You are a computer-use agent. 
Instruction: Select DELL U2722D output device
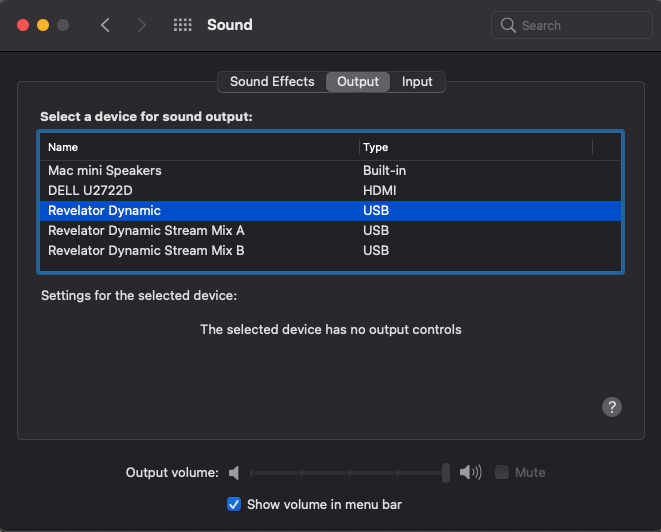330,191
